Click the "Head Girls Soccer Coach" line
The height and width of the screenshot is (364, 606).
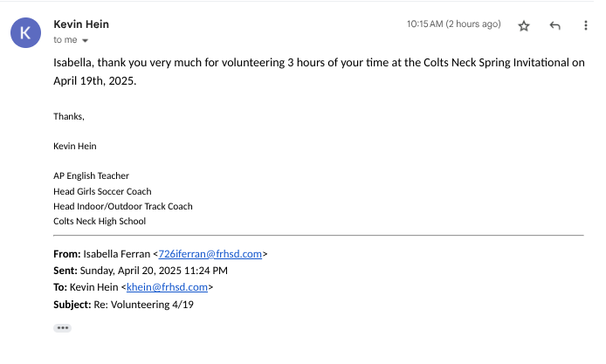(x=102, y=191)
